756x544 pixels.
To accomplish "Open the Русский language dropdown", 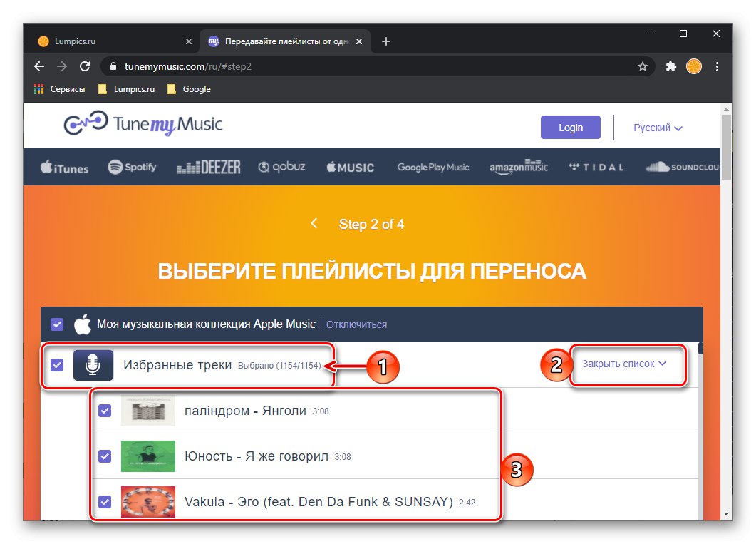I will coord(658,128).
